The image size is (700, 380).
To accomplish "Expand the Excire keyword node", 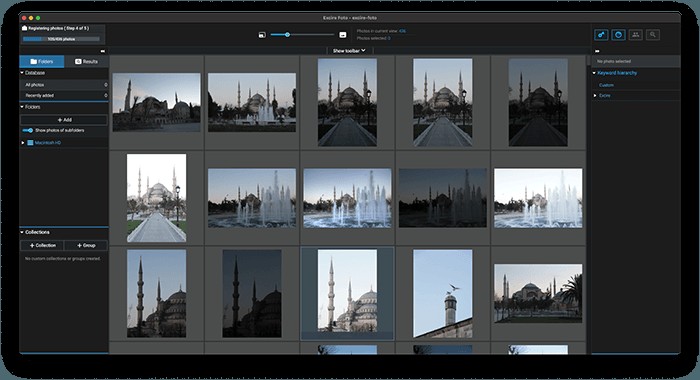I will pyautogui.click(x=595, y=96).
